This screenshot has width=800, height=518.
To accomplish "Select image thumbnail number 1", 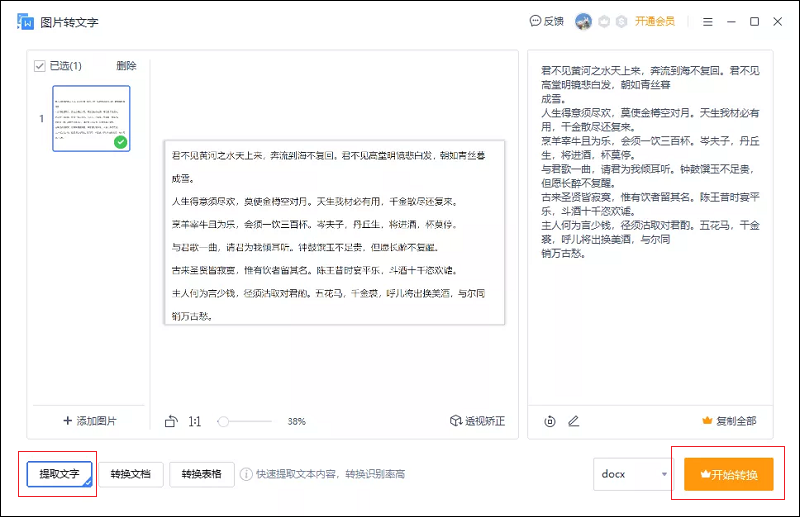I will (x=91, y=118).
